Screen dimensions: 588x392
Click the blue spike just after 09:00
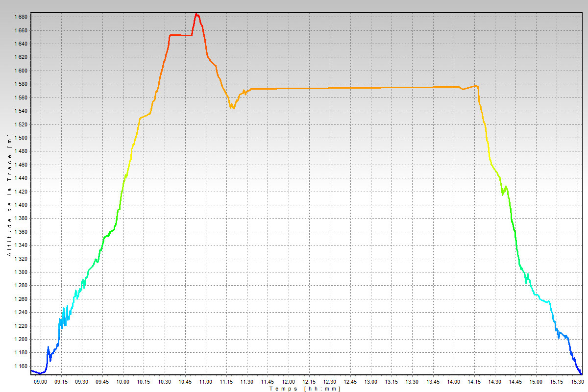tap(48, 347)
